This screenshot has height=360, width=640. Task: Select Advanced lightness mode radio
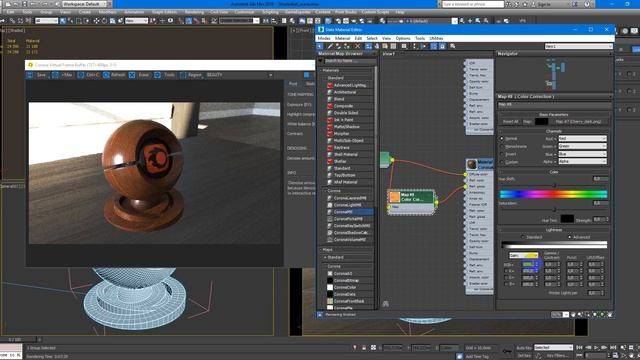570,237
